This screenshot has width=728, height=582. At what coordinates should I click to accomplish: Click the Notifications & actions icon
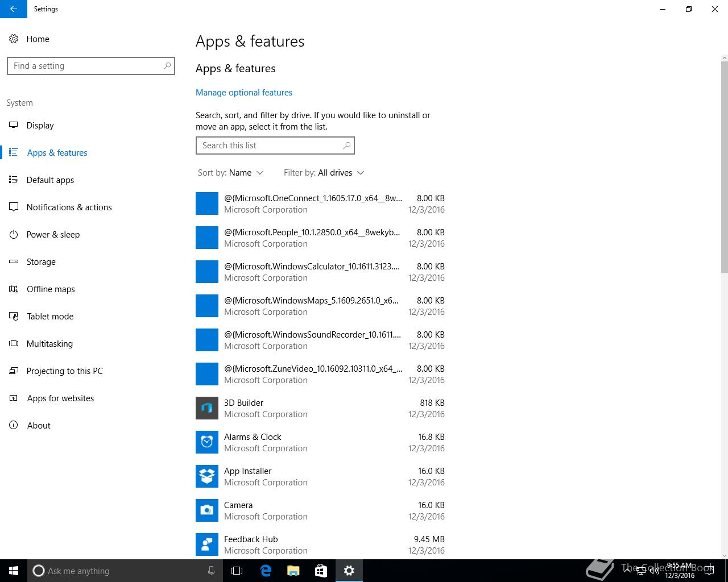click(x=14, y=207)
